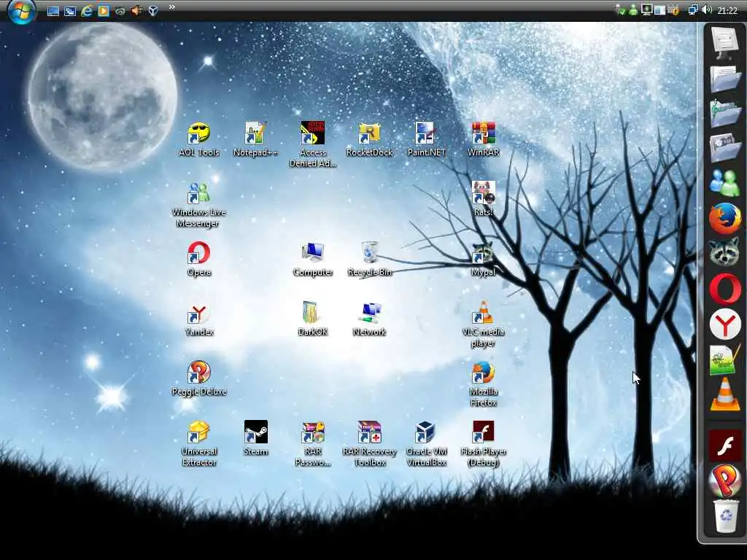Viewport: 747px width, 560px height.
Task: Launch the orange media player from Quick Launch
Action: click(103, 10)
